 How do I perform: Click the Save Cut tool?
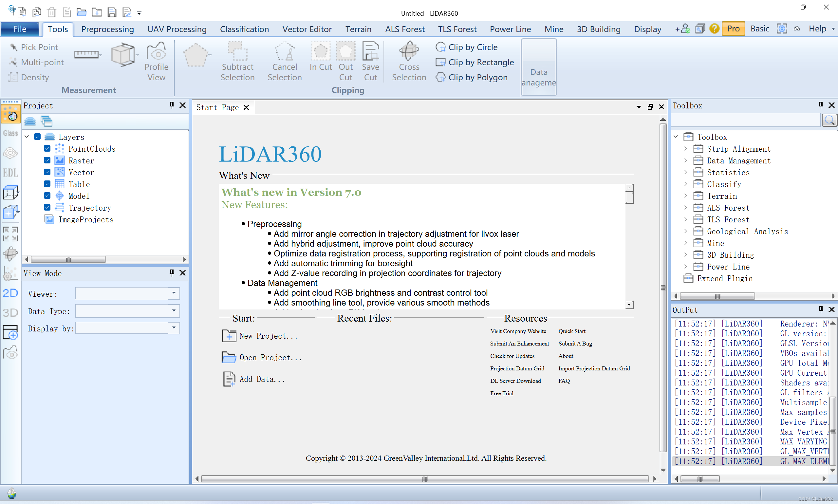coord(370,62)
